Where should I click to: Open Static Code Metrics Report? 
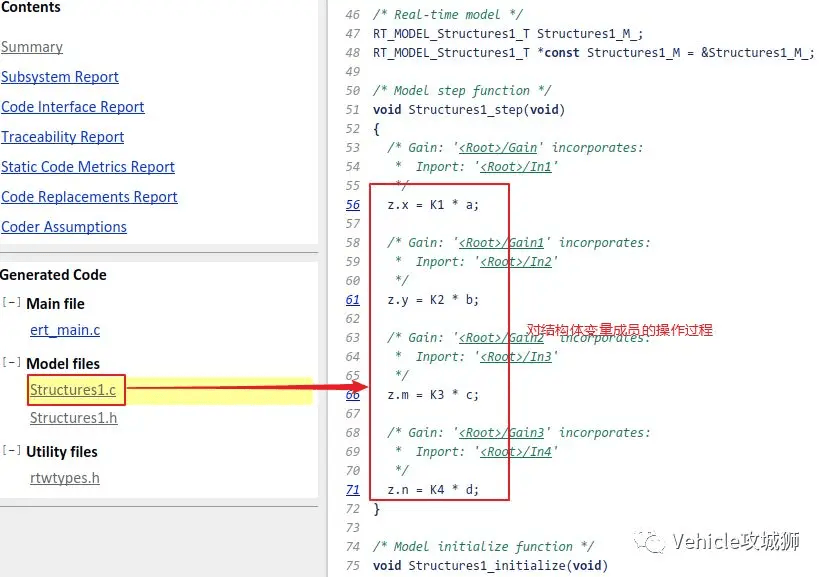[x=87, y=167]
